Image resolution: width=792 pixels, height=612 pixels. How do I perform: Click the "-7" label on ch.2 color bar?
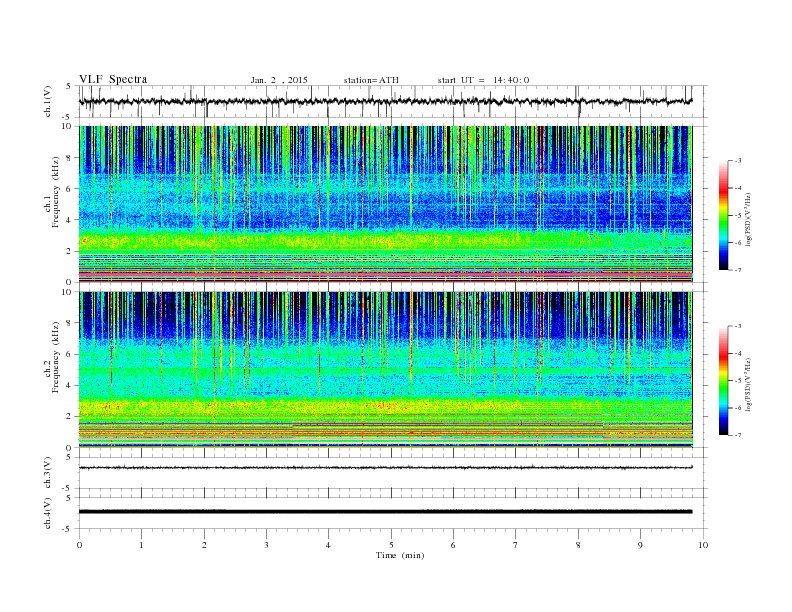click(737, 435)
